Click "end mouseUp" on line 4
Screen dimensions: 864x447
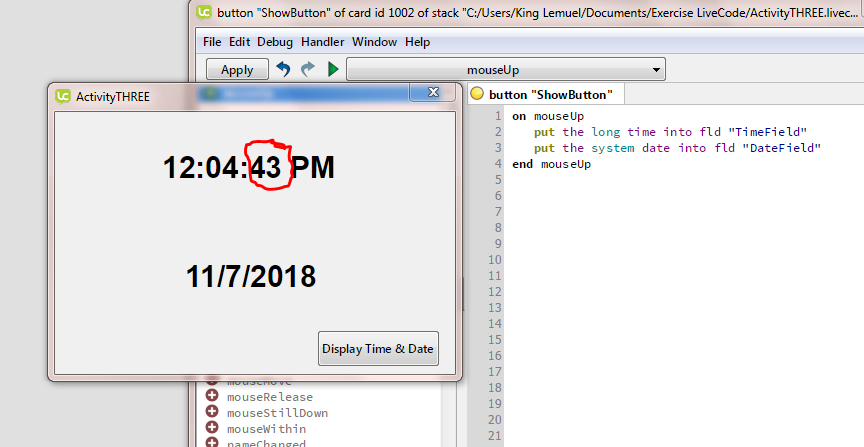coord(551,164)
